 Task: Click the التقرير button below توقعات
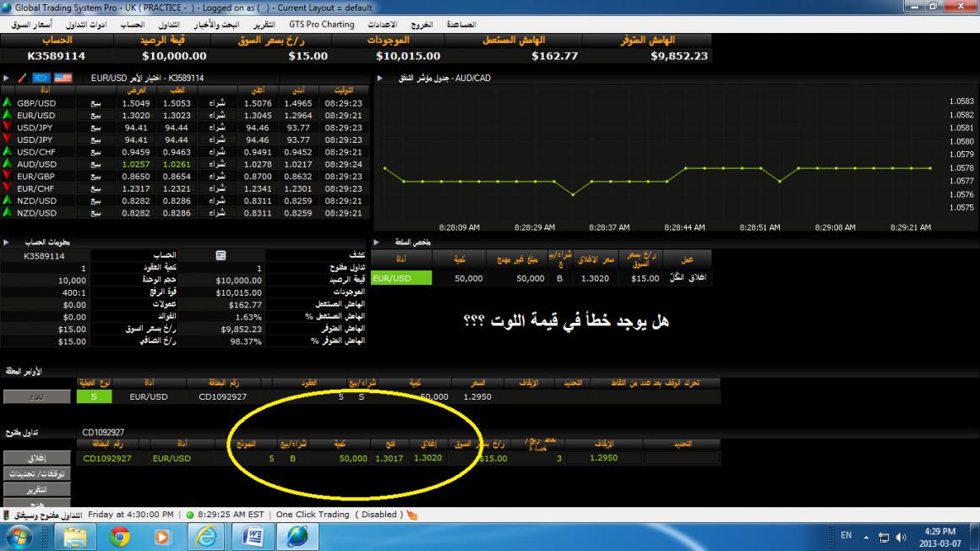37,489
